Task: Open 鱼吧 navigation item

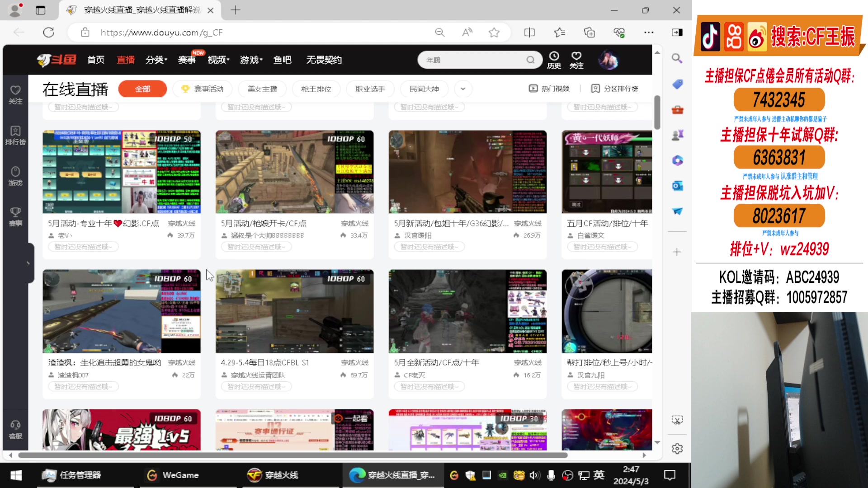Action: tap(282, 60)
